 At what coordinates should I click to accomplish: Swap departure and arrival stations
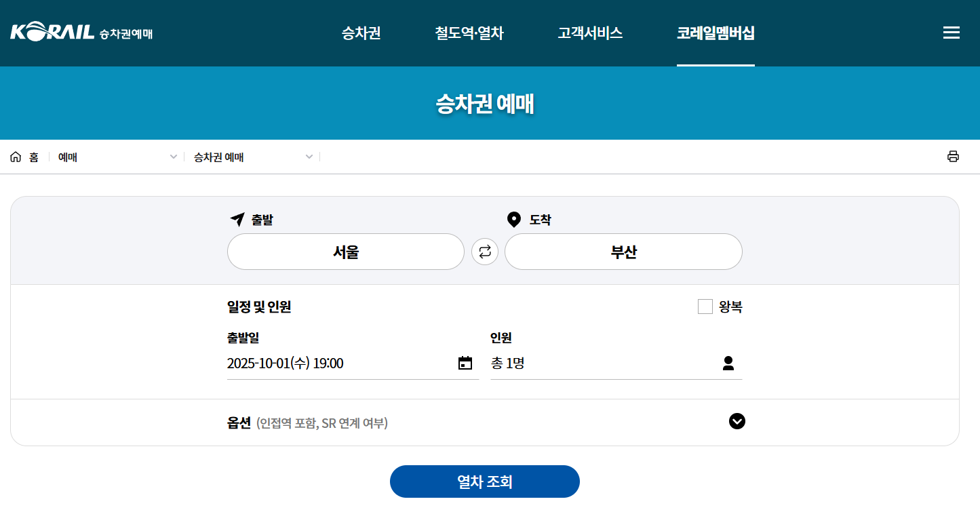pyautogui.click(x=485, y=252)
